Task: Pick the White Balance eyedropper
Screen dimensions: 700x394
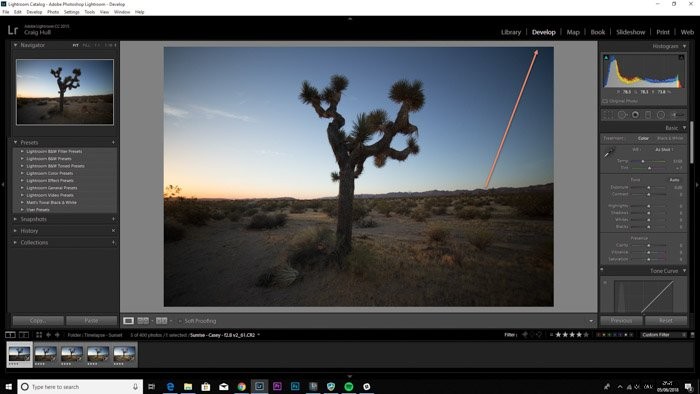Action: tap(608, 154)
